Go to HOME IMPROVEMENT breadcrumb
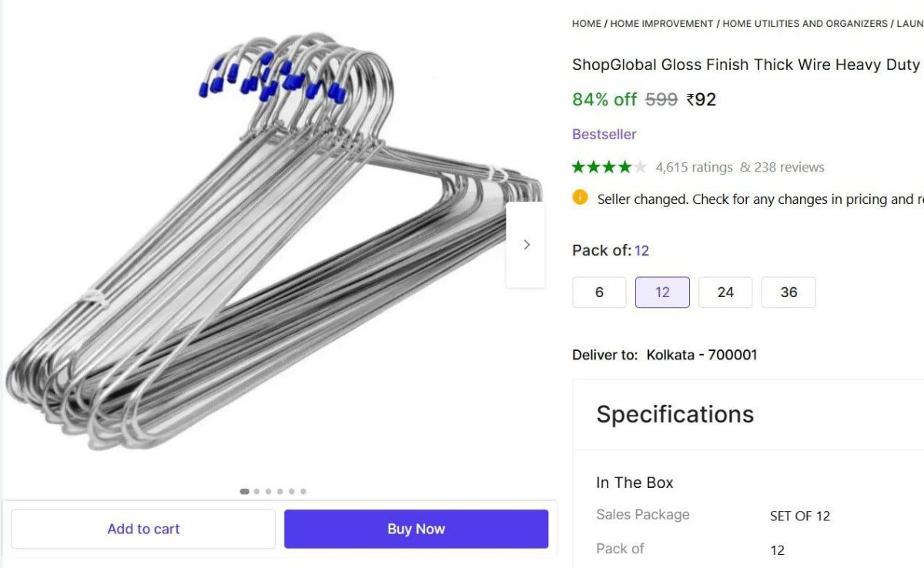Screen dimensions: 924x568 tap(661, 24)
